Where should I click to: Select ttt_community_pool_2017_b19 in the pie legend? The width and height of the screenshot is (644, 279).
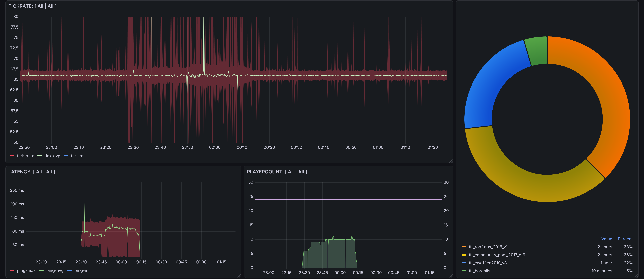click(x=497, y=255)
